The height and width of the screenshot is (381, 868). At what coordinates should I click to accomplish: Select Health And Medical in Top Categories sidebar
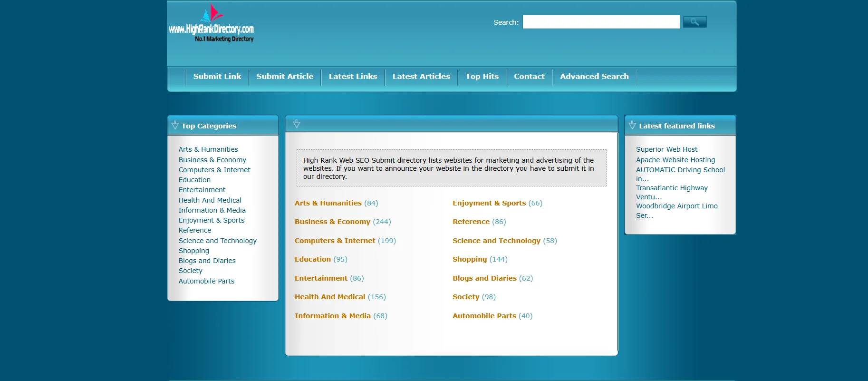(210, 200)
